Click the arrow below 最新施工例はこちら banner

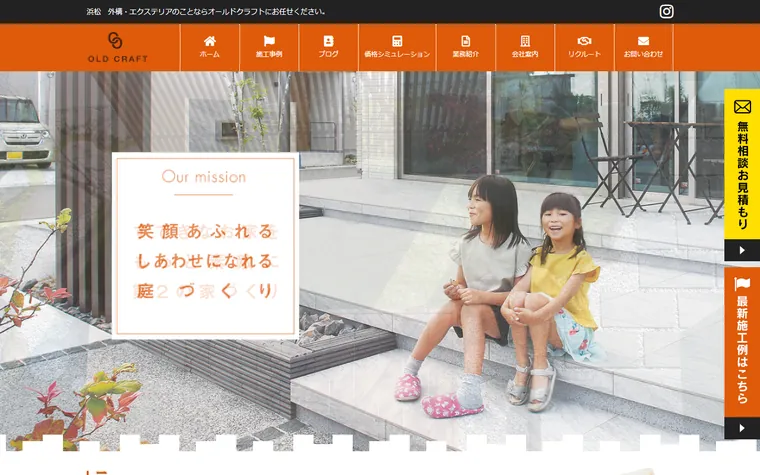(742, 428)
